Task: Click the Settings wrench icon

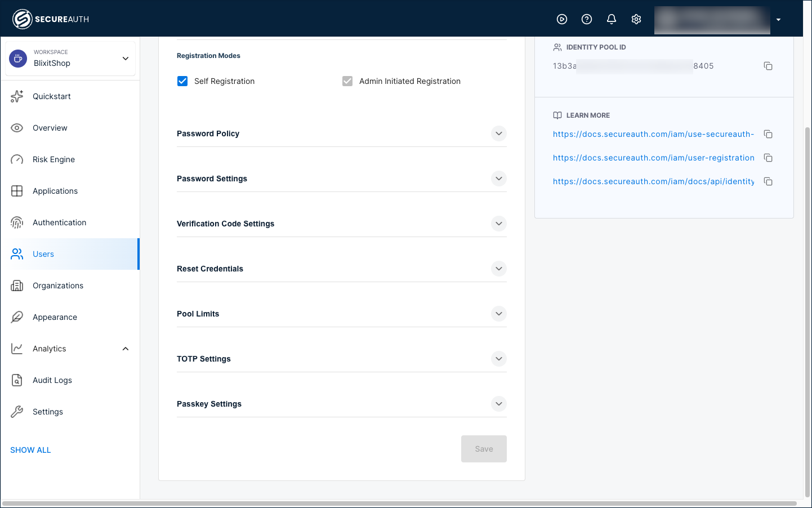Action: point(17,412)
